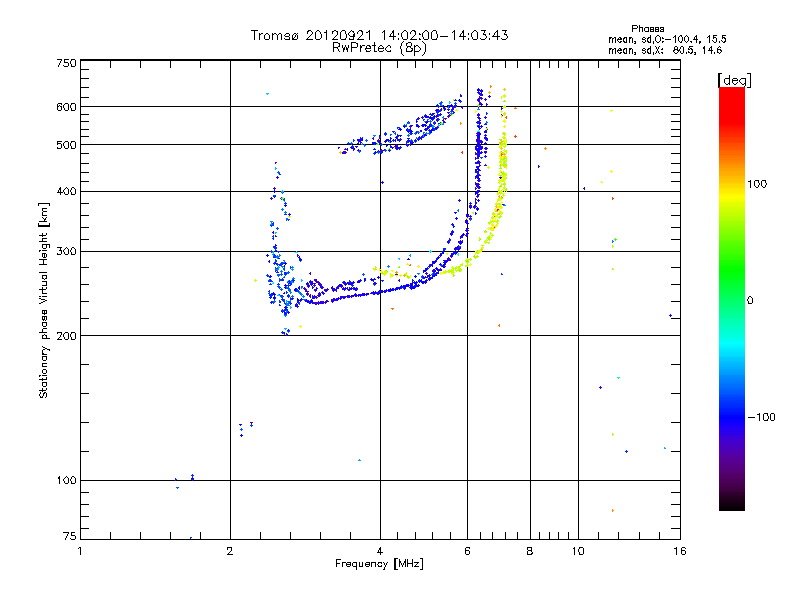Click the 'mean, sd,O:-100.4, 15.5' statistic
This screenshot has height=600, width=800.
[667, 39]
